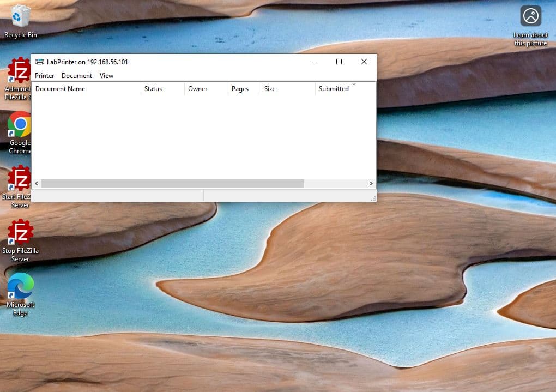This screenshot has width=556, height=392.
Task: Open the Printer menu
Action: (45, 76)
